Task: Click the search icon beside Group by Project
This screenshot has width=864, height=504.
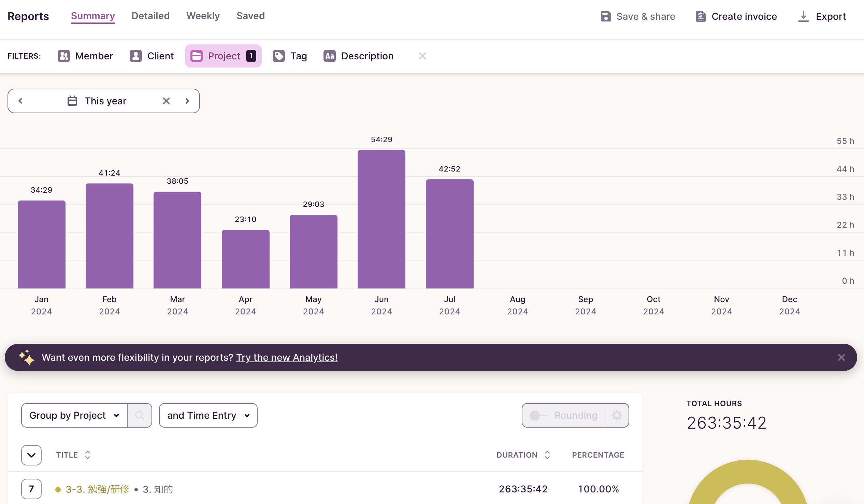Action: point(140,415)
